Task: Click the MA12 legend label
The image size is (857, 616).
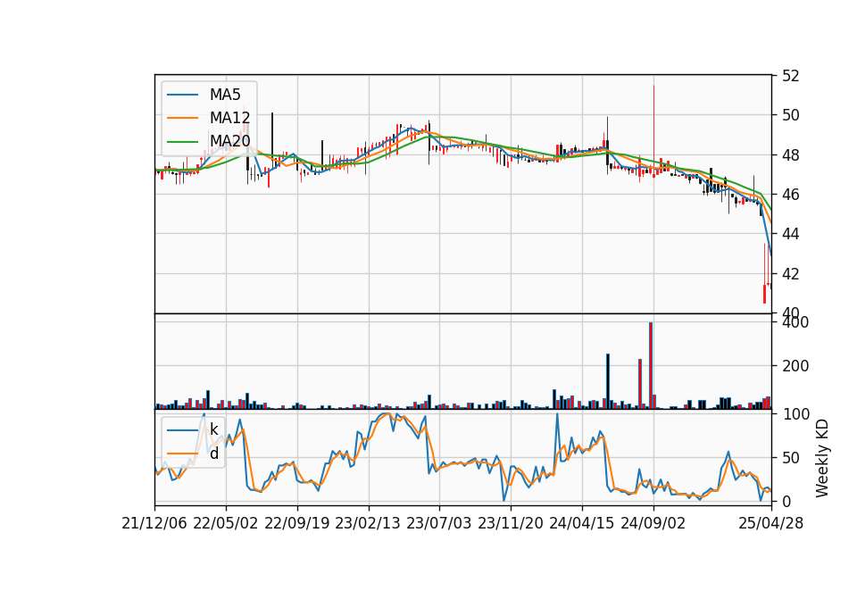Action: [x=229, y=118]
